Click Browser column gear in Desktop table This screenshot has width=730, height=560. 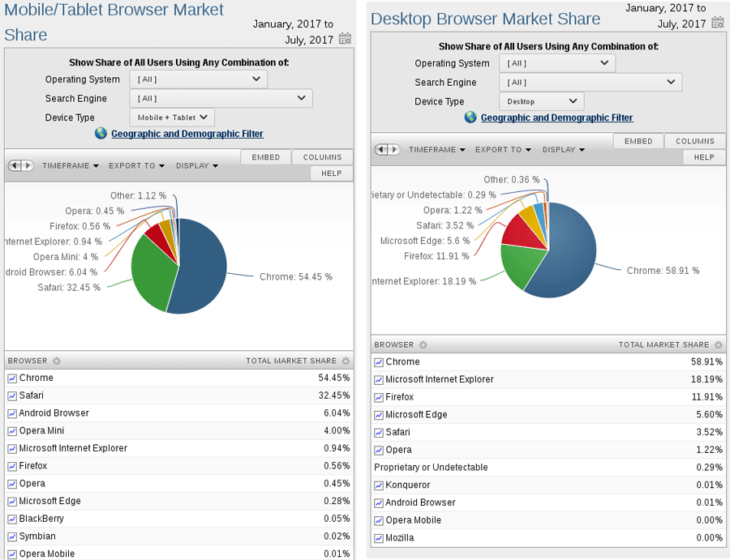[x=423, y=344]
